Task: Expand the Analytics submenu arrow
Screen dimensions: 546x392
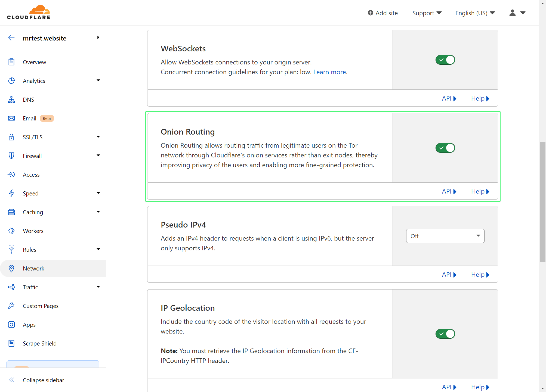Action: point(98,80)
